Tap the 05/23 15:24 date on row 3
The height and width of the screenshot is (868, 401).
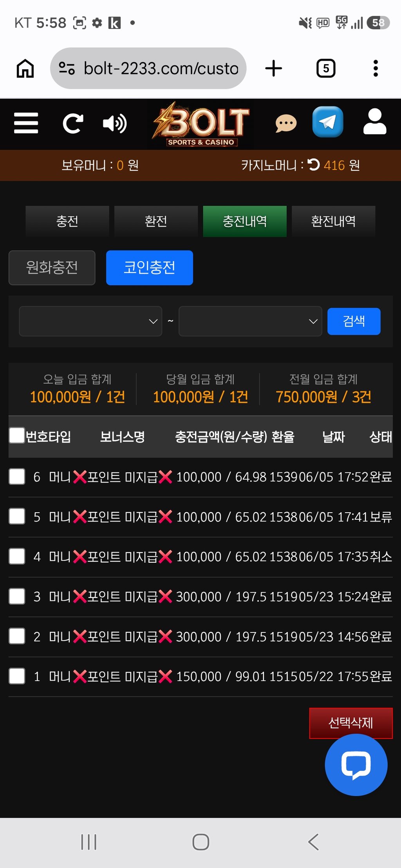334,597
